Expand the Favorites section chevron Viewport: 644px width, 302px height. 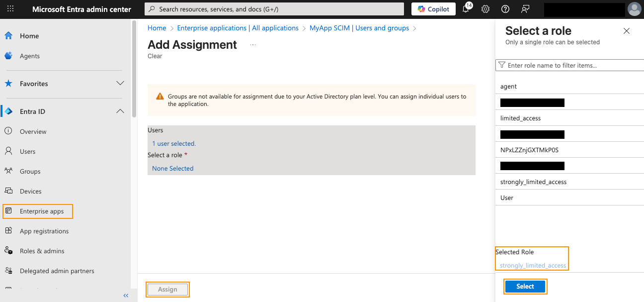[120, 83]
